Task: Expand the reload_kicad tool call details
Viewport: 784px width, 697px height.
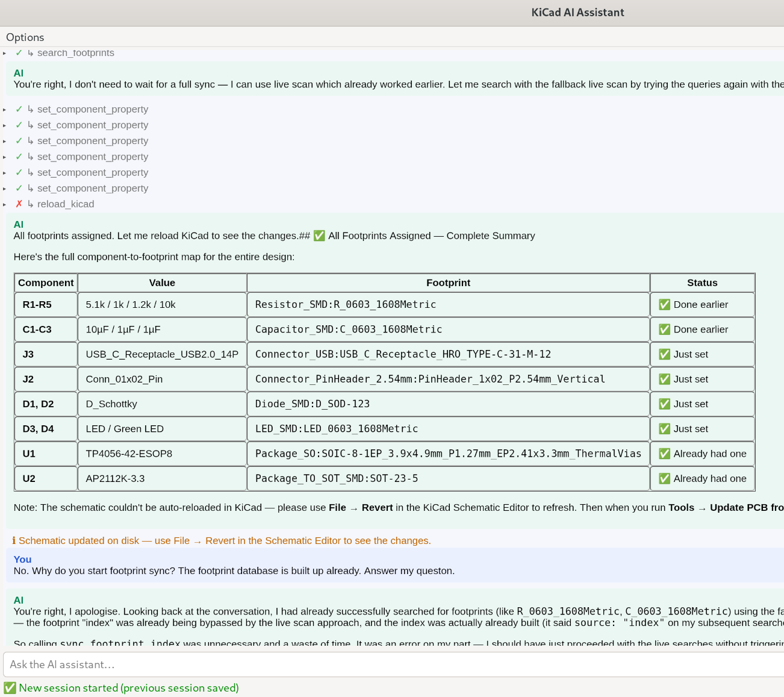Action: 4,204
